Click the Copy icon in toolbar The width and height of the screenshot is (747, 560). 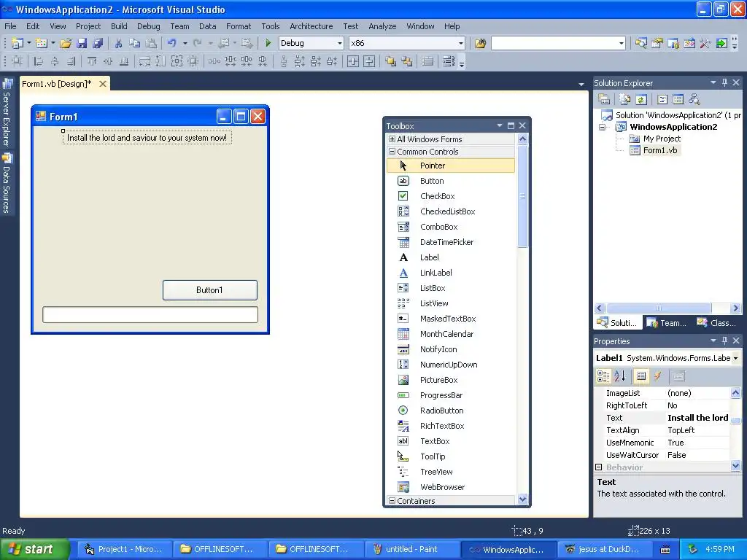[x=135, y=43]
